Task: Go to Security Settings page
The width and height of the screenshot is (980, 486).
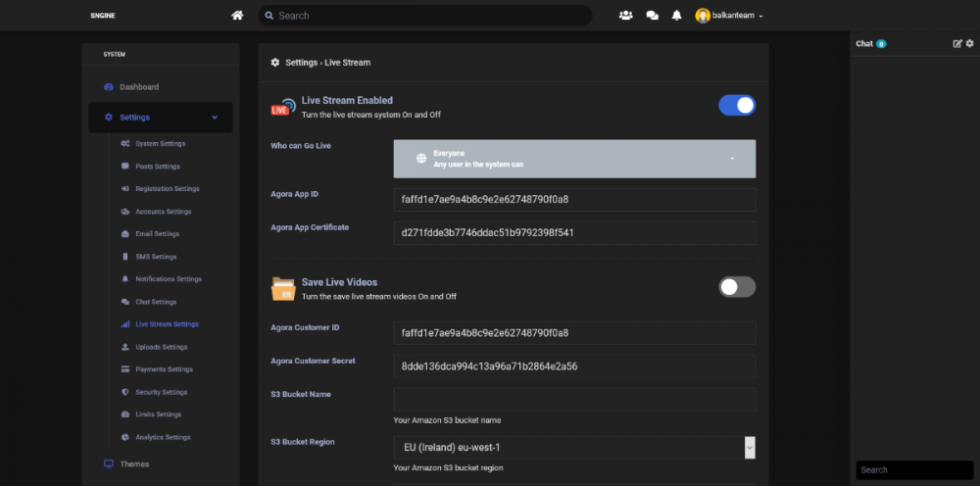Action: tap(162, 392)
